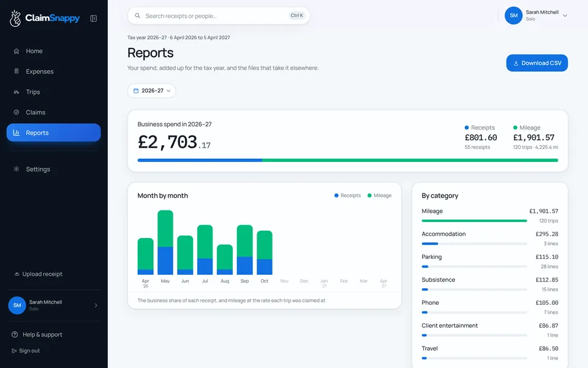Expand the 2026-27 tax year dropdown
The height and width of the screenshot is (368, 588).
[x=151, y=91]
